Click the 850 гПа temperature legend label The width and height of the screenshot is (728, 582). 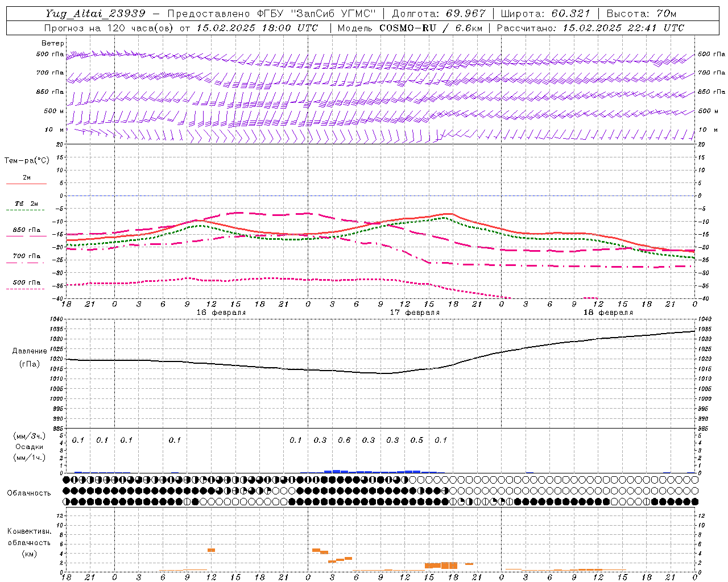click(26, 230)
